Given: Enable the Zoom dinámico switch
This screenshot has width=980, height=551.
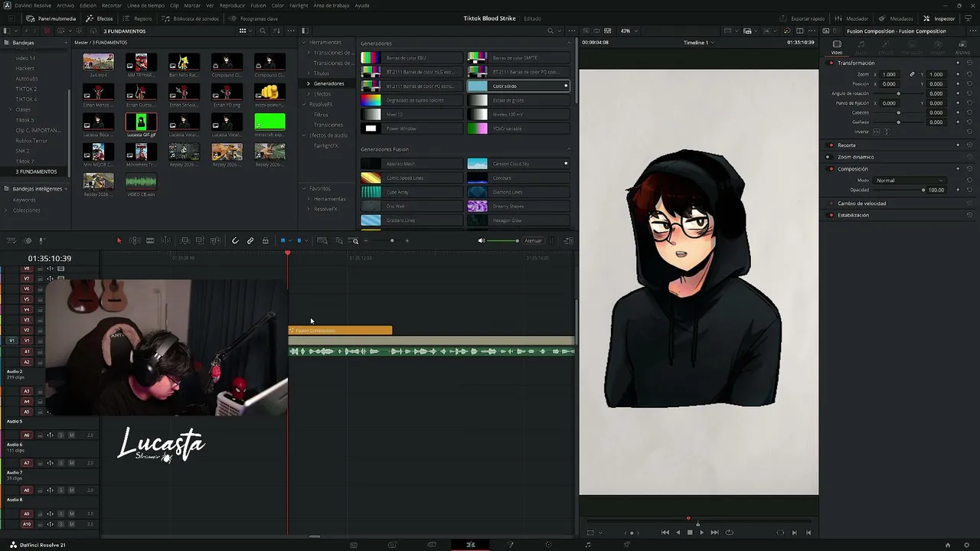Looking at the screenshot, I should click(828, 157).
